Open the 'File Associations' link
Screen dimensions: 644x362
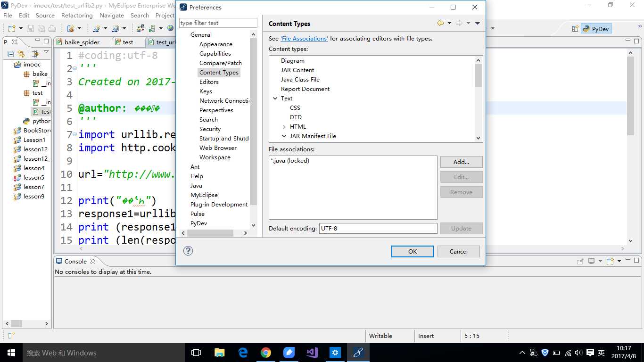(304, 39)
